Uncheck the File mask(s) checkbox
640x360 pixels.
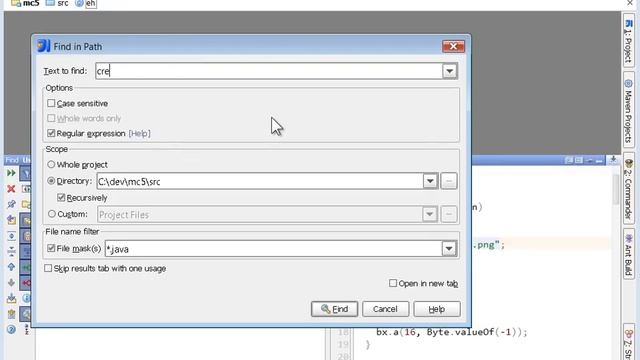[x=51, y=248]
